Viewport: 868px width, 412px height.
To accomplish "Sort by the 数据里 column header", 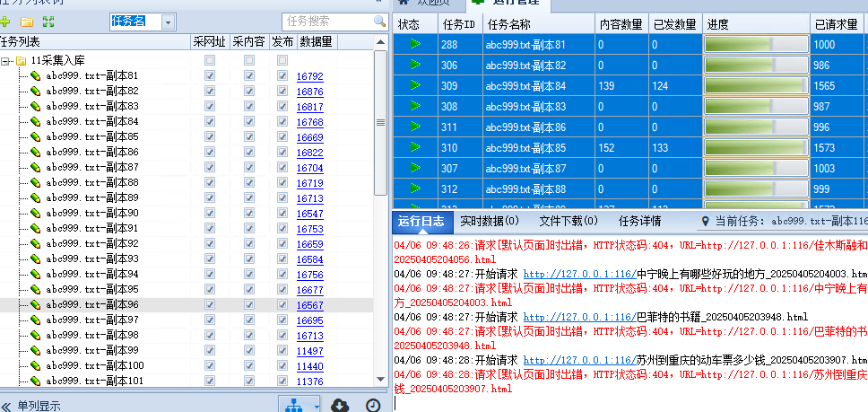I will (x=317, y=42).
